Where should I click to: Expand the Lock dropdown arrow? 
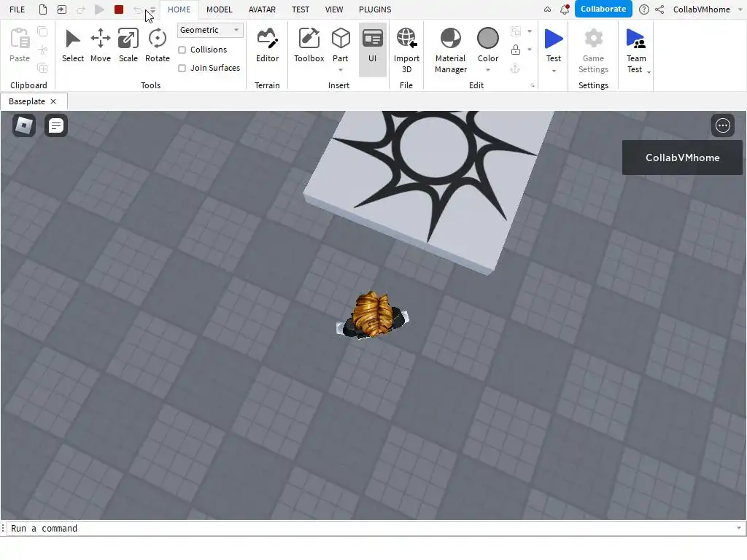tap(530, 50)
